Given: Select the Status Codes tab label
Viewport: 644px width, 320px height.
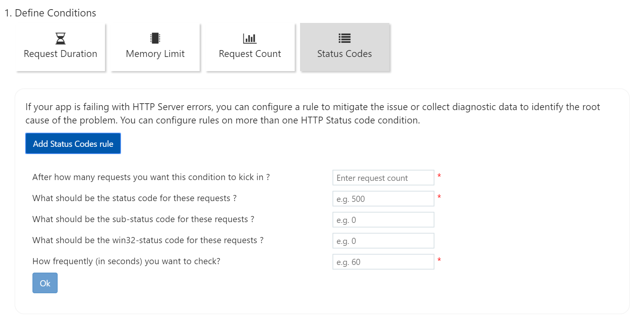Looking at the screenshot, I should tap(344, 54).
